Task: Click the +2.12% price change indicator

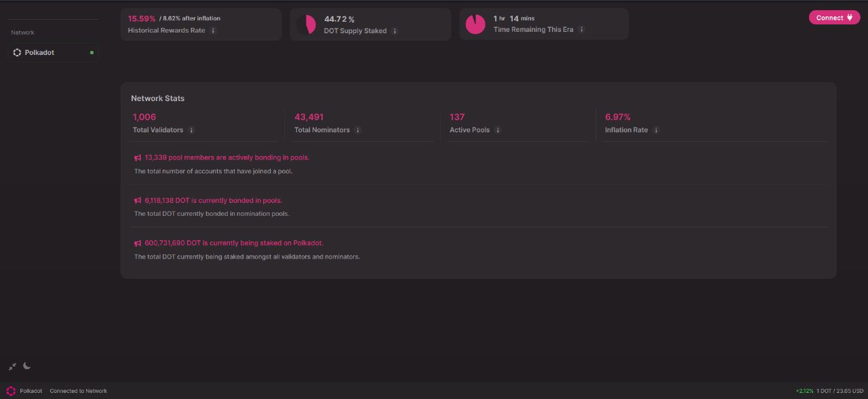Action: (x=805, y=391)
